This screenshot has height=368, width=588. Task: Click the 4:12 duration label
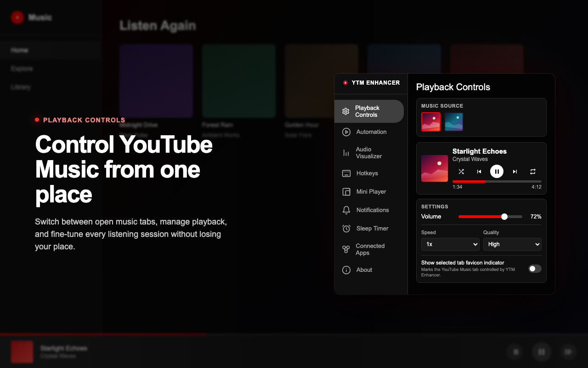click(x=537, y=187)
